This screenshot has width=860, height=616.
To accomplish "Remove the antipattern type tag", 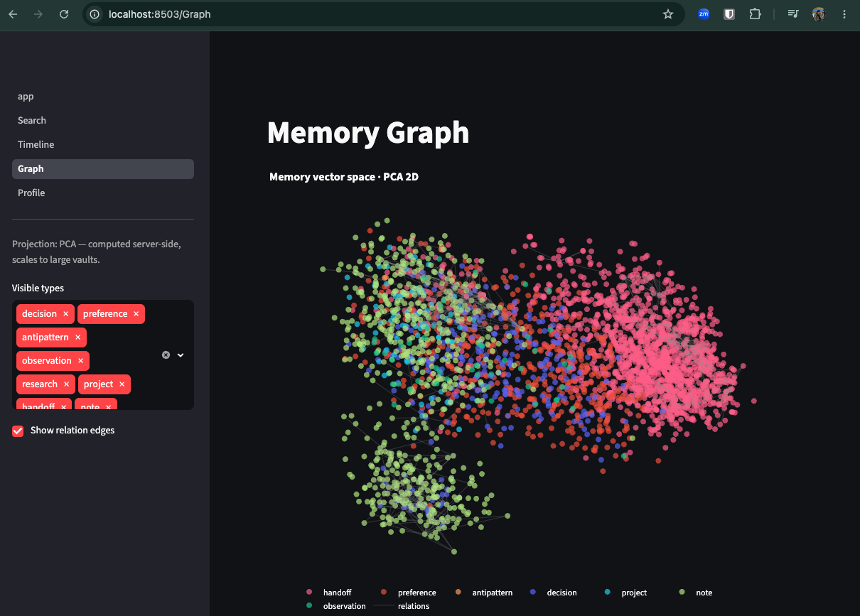I will (x=78, y=337).
